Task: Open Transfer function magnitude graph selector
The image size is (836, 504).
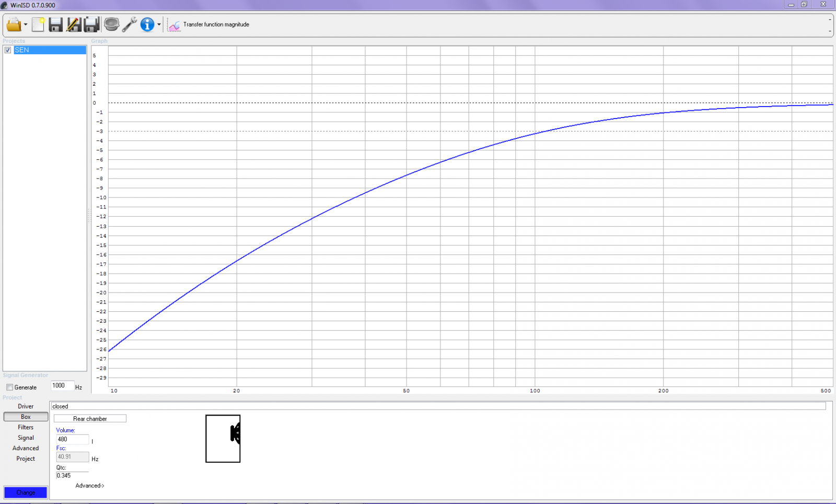Action: [209, 25]
